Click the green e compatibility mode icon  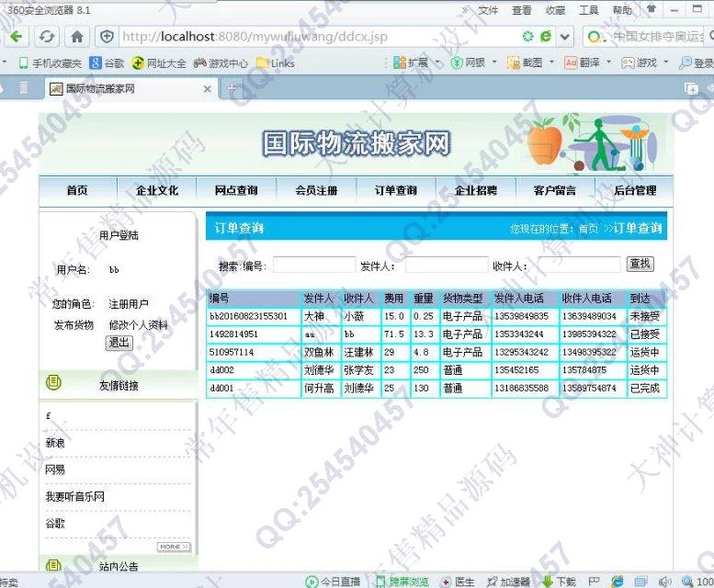coord(546,36)
